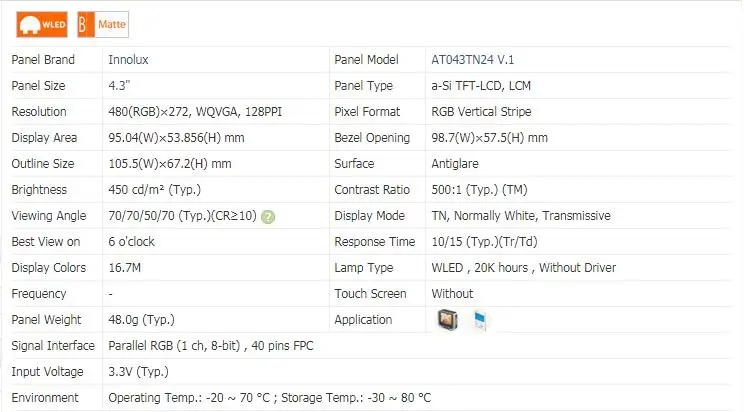Select 'WLED , 20K hours , Without Driver' value
This screenshot has width=744, height=412.
pyautogui.click(x=523, y=268)
